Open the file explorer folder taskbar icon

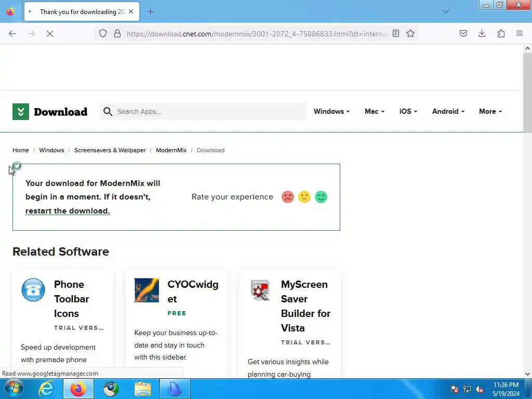point(143,389)
